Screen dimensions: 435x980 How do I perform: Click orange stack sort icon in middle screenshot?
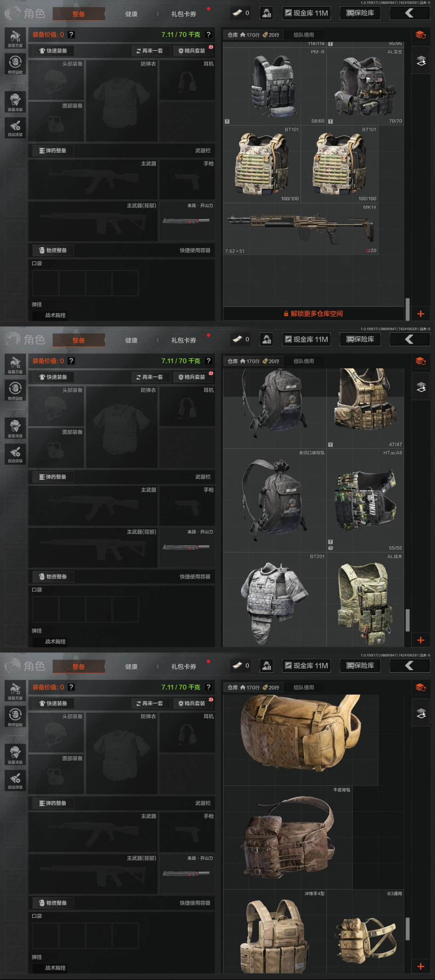click(x=421, y=361)
